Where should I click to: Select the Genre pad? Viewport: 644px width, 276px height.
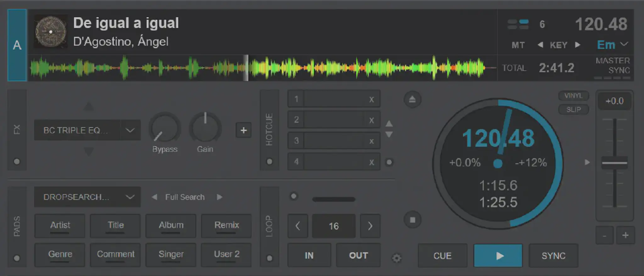(60, 254)
